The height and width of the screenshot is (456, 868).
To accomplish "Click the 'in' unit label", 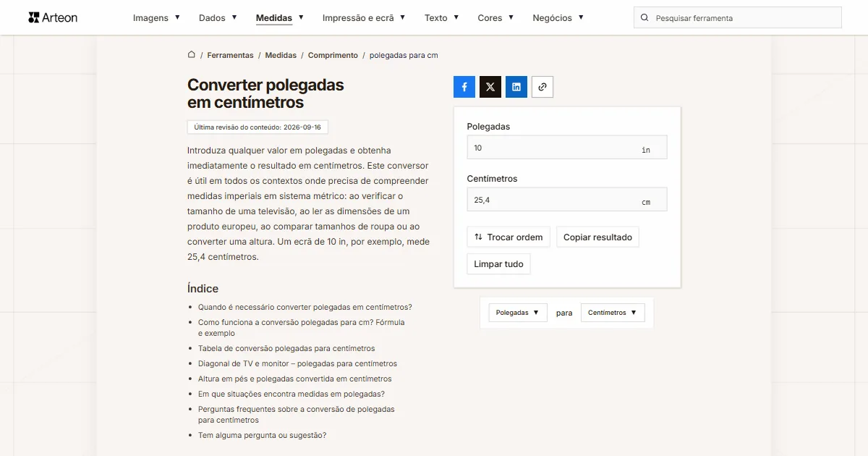I will click(646, 150).
